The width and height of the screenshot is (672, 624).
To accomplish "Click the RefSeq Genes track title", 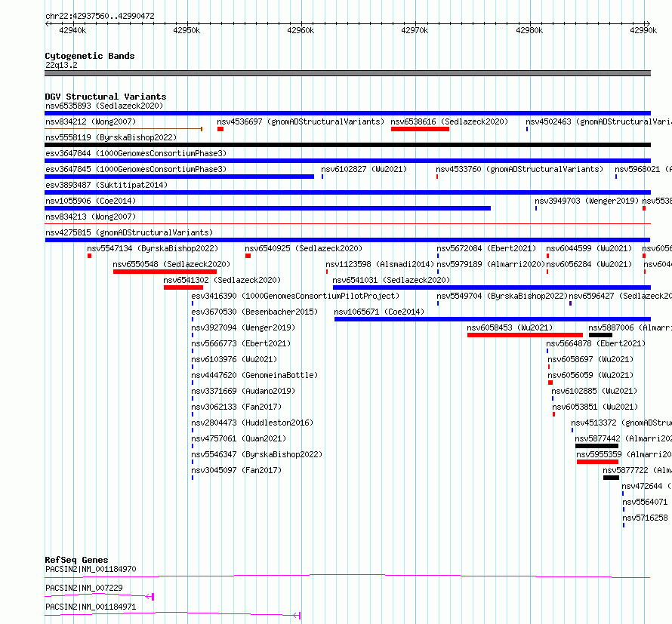I will click(x=76, y=560).
